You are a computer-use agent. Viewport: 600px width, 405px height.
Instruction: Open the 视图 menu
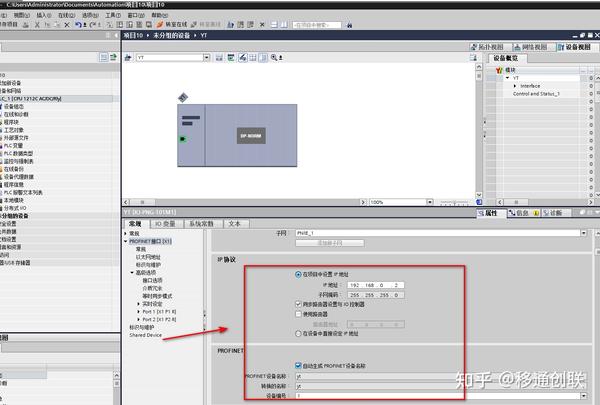point(21,15)
